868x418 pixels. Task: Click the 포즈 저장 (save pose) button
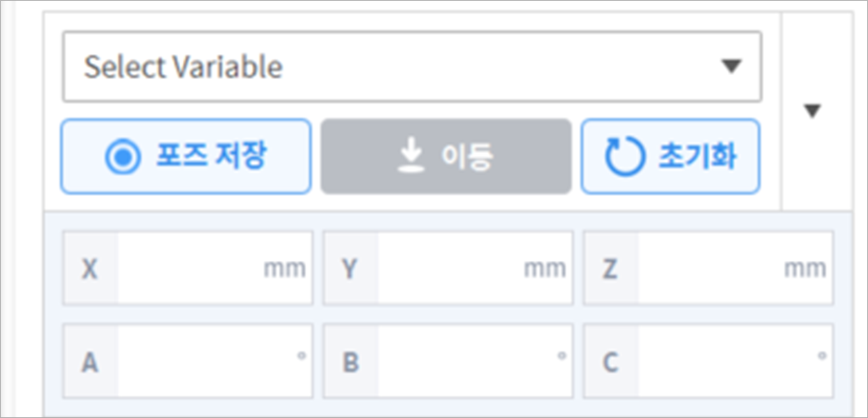186,156
